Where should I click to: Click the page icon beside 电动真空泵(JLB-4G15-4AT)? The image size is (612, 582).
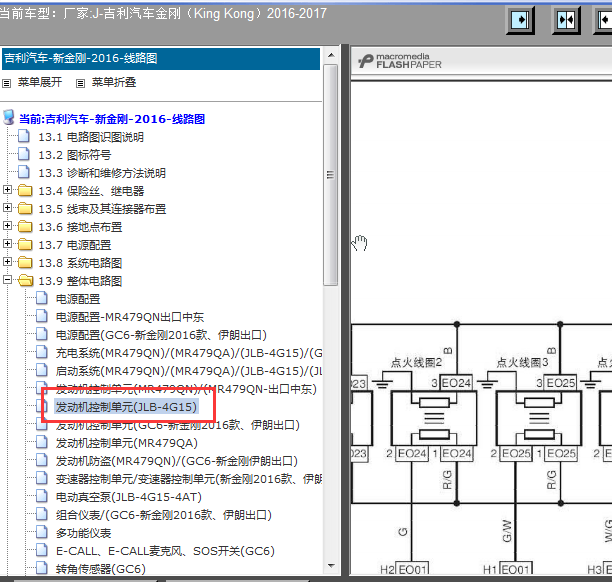[42, 496]
